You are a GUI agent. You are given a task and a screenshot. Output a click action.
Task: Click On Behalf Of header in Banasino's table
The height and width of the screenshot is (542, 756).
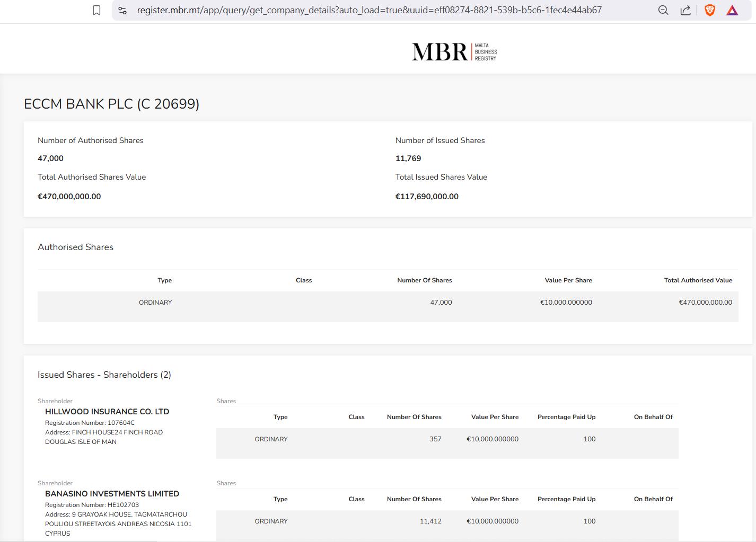coord(653,499)
